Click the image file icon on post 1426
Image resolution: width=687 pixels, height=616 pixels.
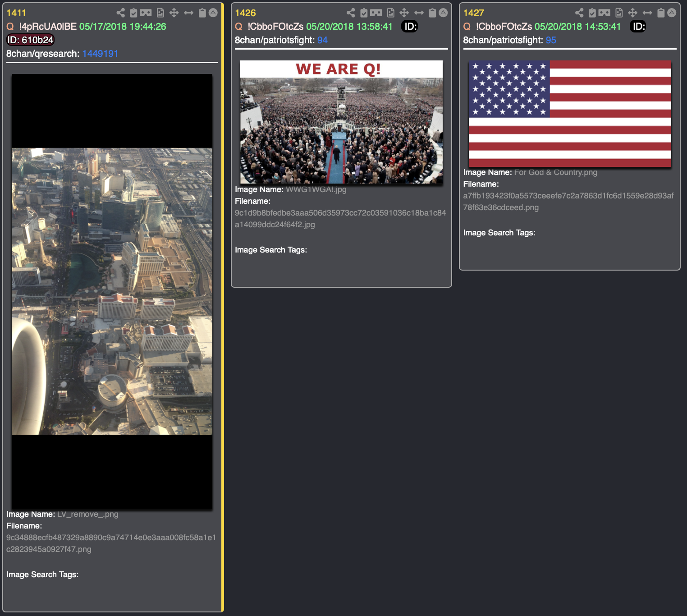[391, 13]
